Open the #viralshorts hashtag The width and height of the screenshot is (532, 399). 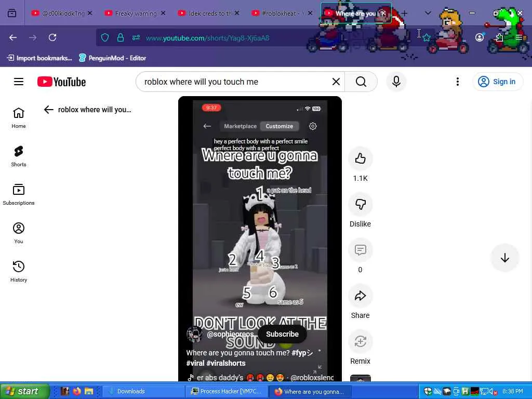coord(226,363)
